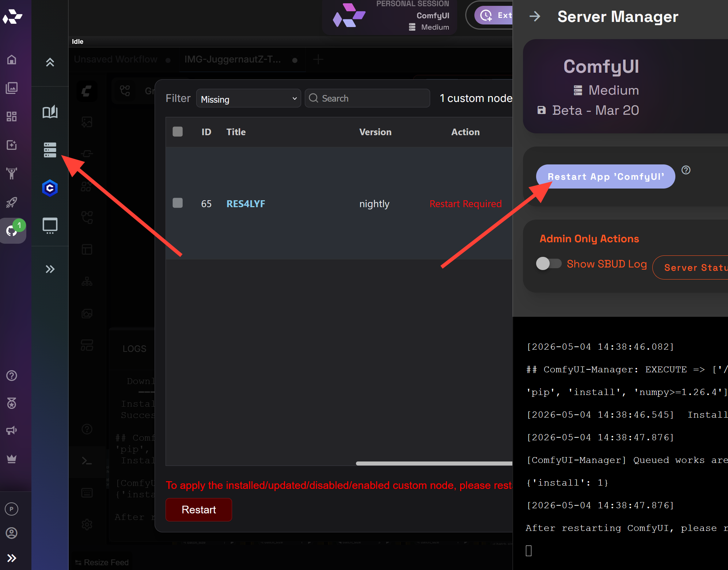Open the monitor screen icon
This screenshot has height=570, width=728.
(x=50, y=225)
